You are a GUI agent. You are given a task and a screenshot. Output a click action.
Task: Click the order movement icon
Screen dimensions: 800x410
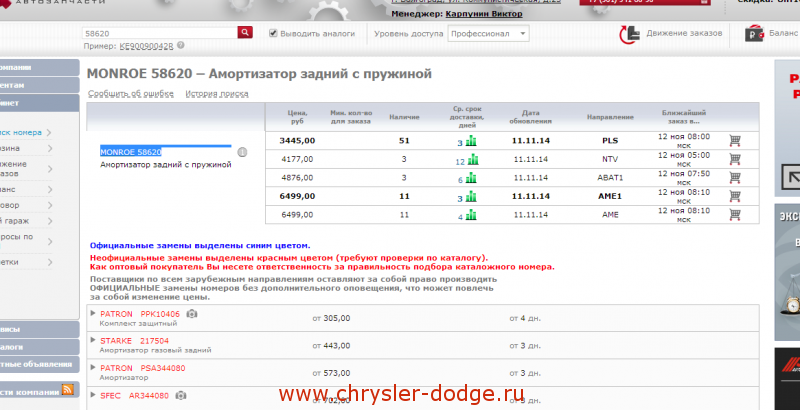(x=629, y=34)
